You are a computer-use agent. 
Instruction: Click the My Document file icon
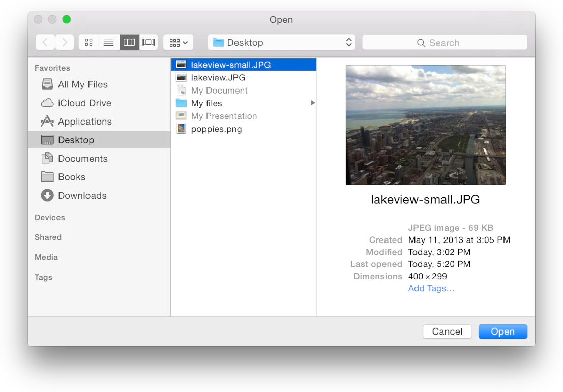click(182, 90)
